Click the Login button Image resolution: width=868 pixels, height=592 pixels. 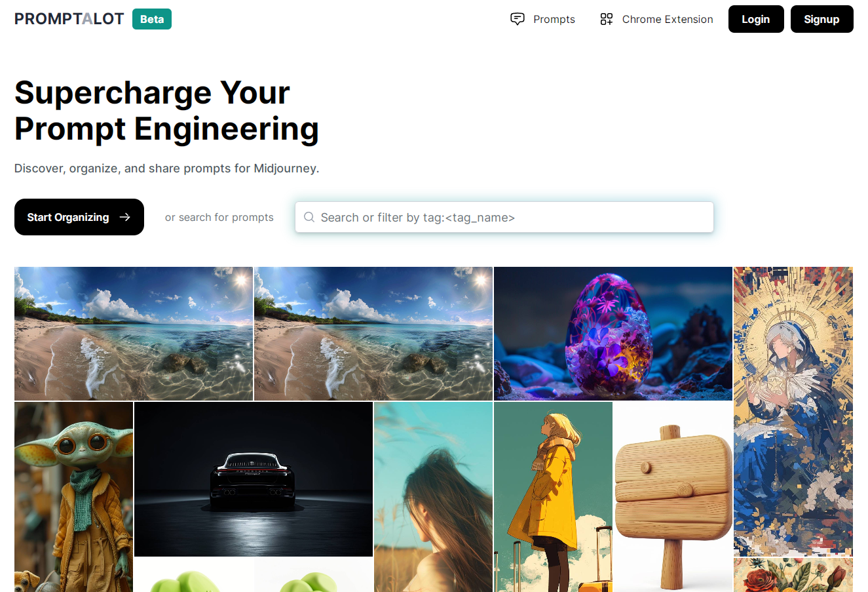click(756, 19)
